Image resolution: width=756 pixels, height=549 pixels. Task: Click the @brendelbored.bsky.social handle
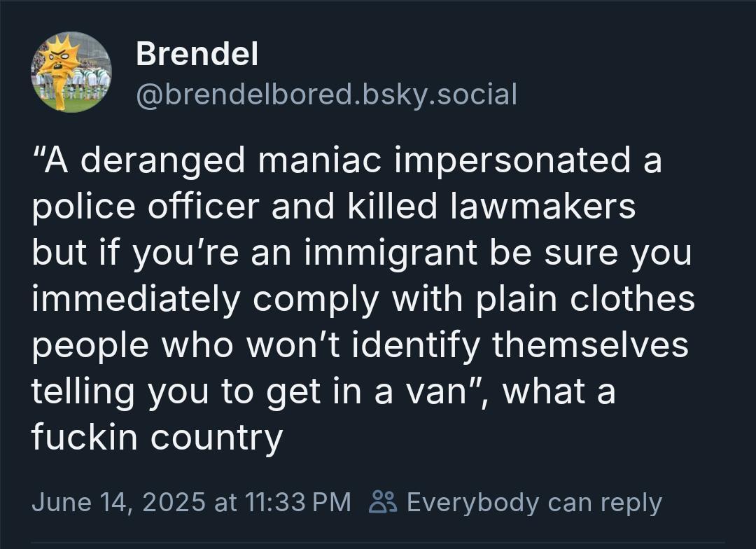click(x=325, y=94)
